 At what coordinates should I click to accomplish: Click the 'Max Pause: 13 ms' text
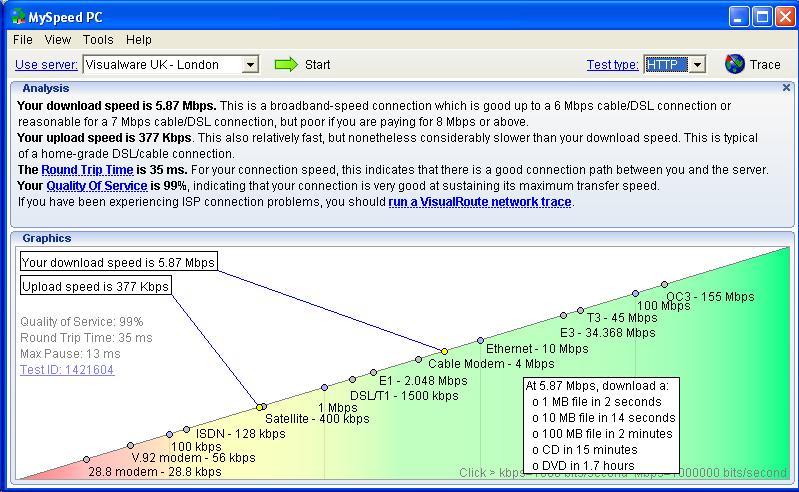70,354
